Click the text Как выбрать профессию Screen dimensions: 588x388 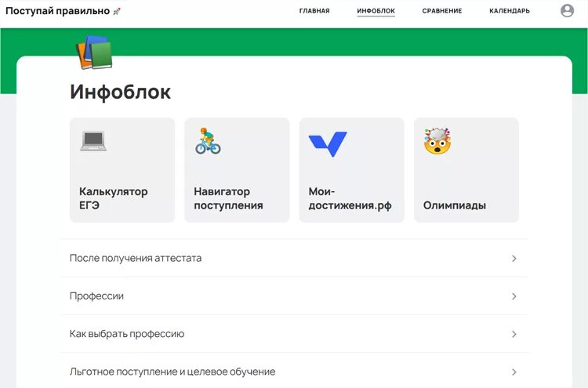pyautogui.click(x=127, y=334)
